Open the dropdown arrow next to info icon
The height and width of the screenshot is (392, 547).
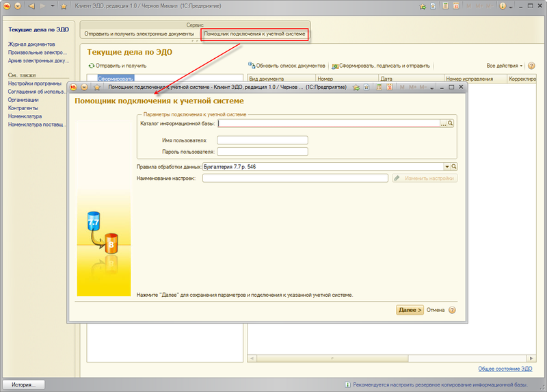(510, 7)
